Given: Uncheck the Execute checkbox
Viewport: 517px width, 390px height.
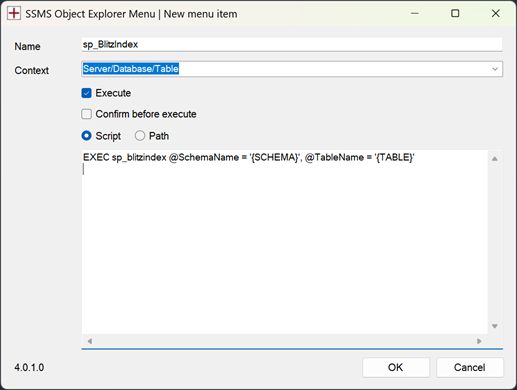Looking at the screenshot, I should point(86,93).
